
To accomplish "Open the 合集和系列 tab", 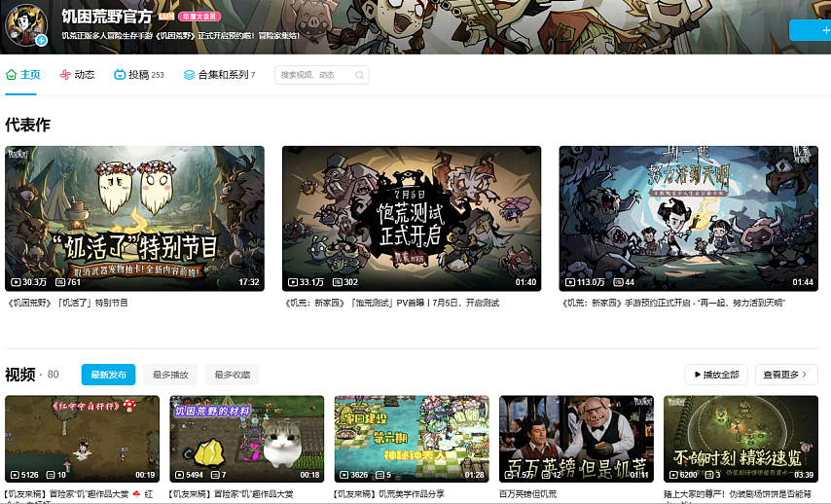I will click(x=219, y=75).
